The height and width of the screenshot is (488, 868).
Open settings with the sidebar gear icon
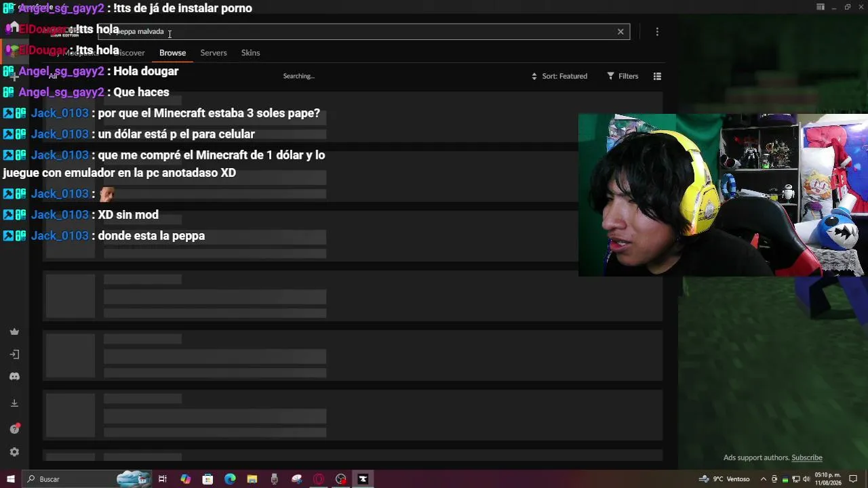(x=14, y=452)
